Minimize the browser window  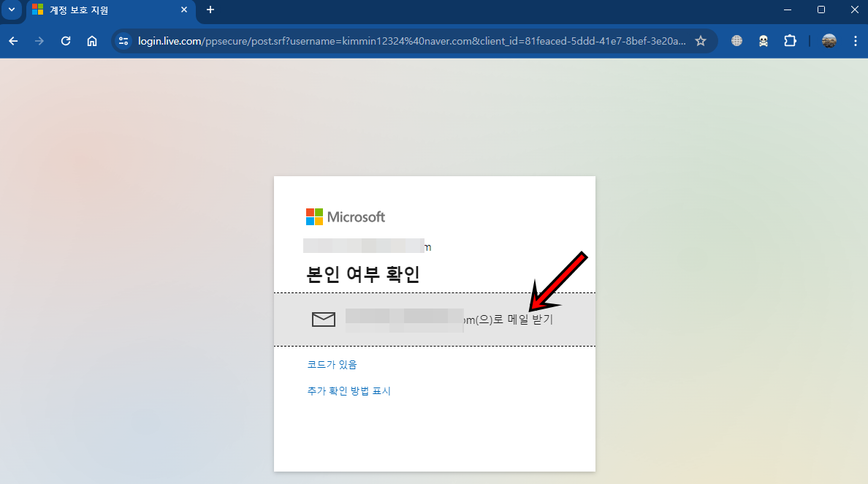coord(788,10)
